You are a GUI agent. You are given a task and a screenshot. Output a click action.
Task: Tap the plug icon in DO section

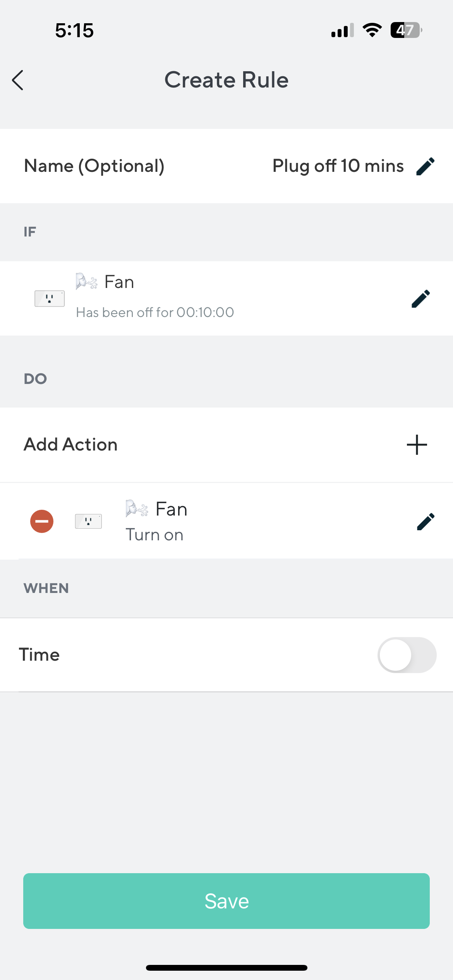click(88, 521)
